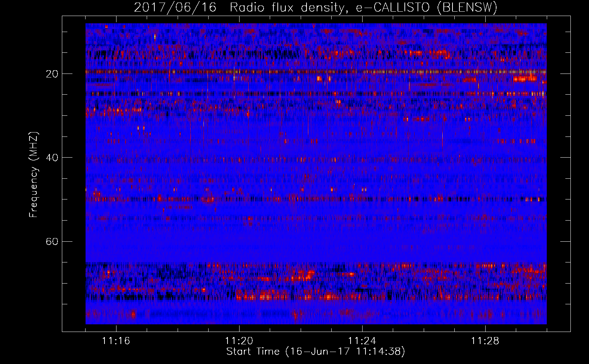Click the 11:28 time tick label
This screenshot has width=589, height=364.
(x=485, y=341)
